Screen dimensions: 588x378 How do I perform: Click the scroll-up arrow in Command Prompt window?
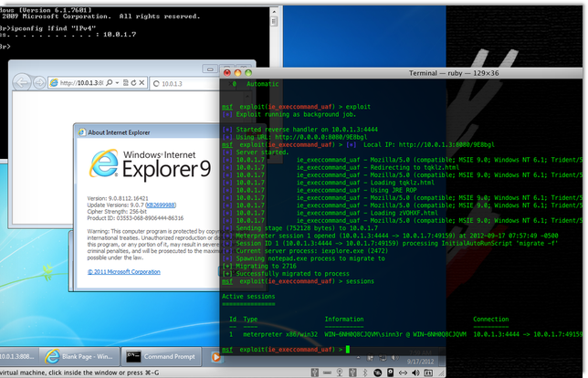pyautogui.click(x=274, y=12)
